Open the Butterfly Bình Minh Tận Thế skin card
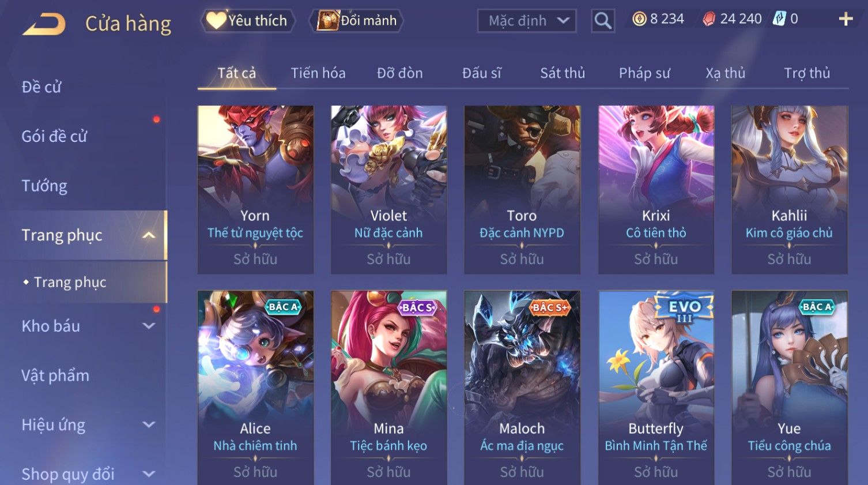This screenshot has height=485, width=868. click(656, 388)
